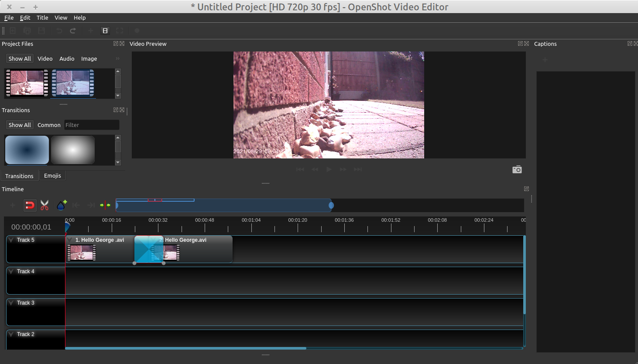Image resolution: width=638 pixels, height=364 pixels.
Task: Click the Redo arrow in the toolbar
Action: coord(73,31)
